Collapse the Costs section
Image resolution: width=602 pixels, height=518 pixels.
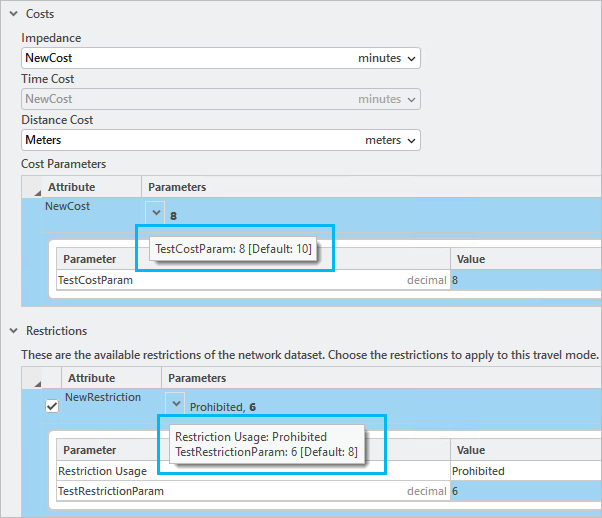[x=13, y=15]
